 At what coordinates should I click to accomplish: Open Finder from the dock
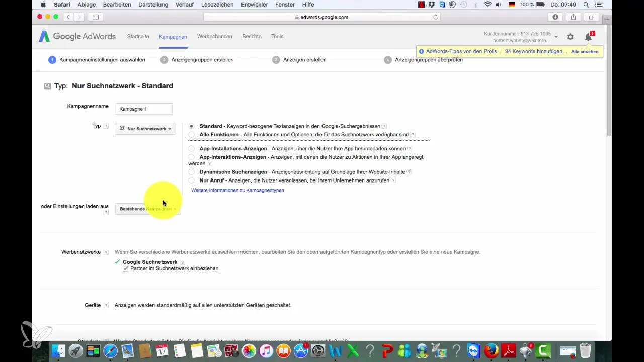pyautogui.click(x=59, y=350)
